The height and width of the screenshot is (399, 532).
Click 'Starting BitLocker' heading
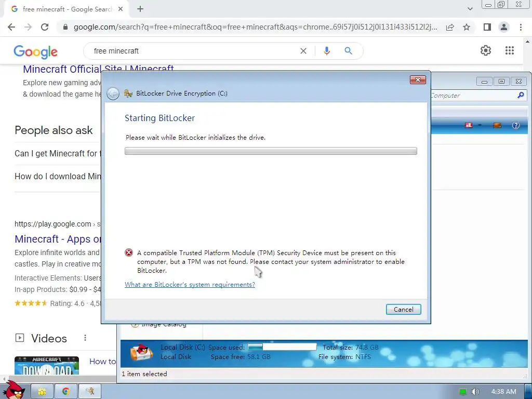pyautogui.click(x=159, y=118)
